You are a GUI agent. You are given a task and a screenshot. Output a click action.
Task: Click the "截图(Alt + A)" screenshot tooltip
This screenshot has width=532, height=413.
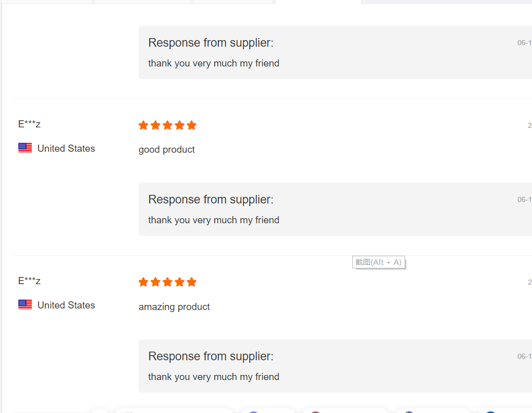coord(378,262)
